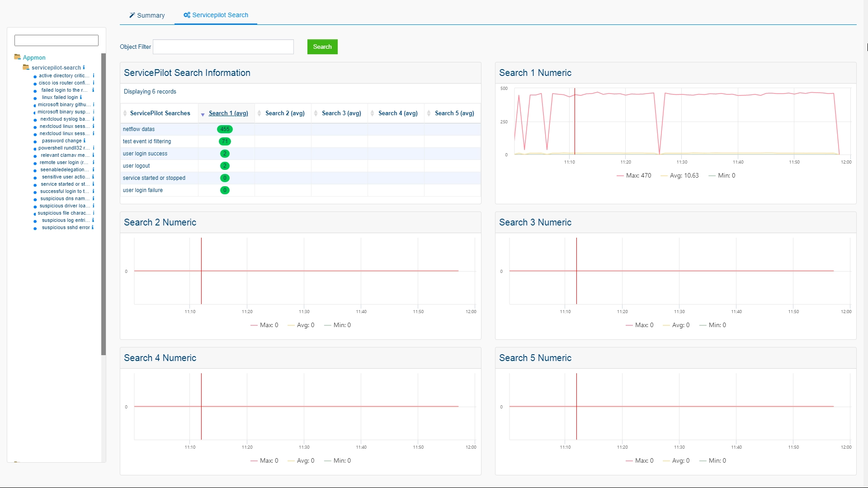Click sort arrows for Search 4 (avg)
868x488 pixels.
(x=372, y=113)
